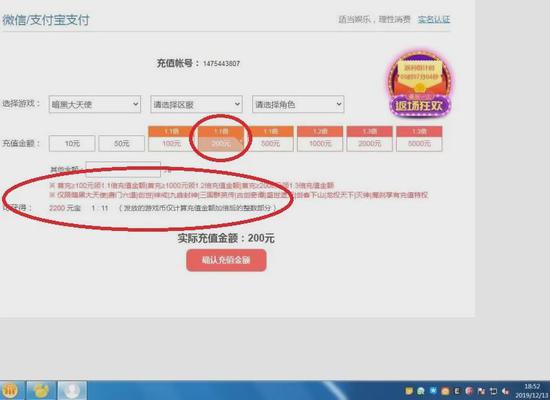The height and width of the screenshot is (400, 550).
Task: Choose the 200元 recharge option
Action: point(221,139)
